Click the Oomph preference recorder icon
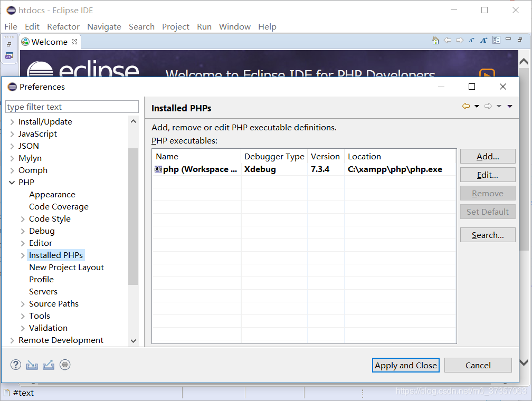 click(x=65, y=365)
